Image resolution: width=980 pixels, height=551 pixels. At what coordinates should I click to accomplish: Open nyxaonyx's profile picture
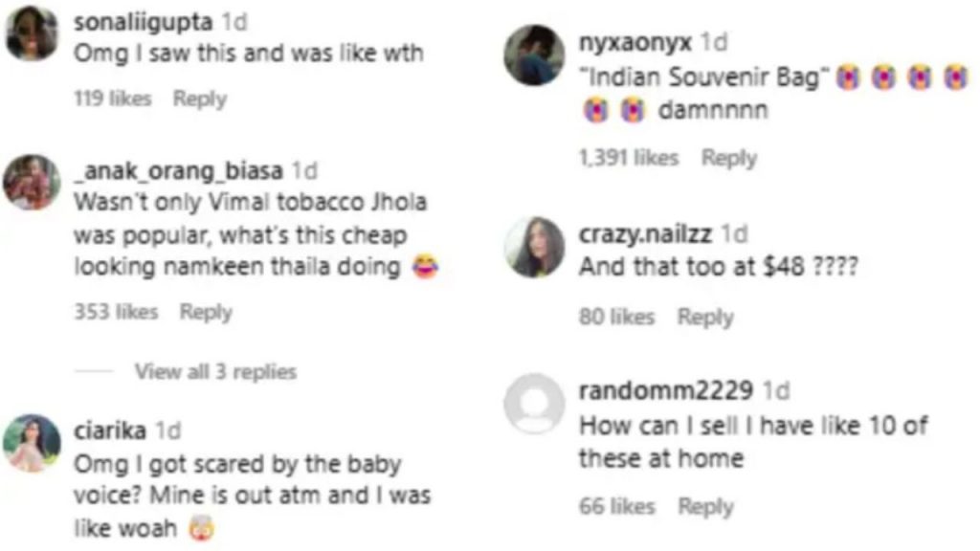[534, 55]
